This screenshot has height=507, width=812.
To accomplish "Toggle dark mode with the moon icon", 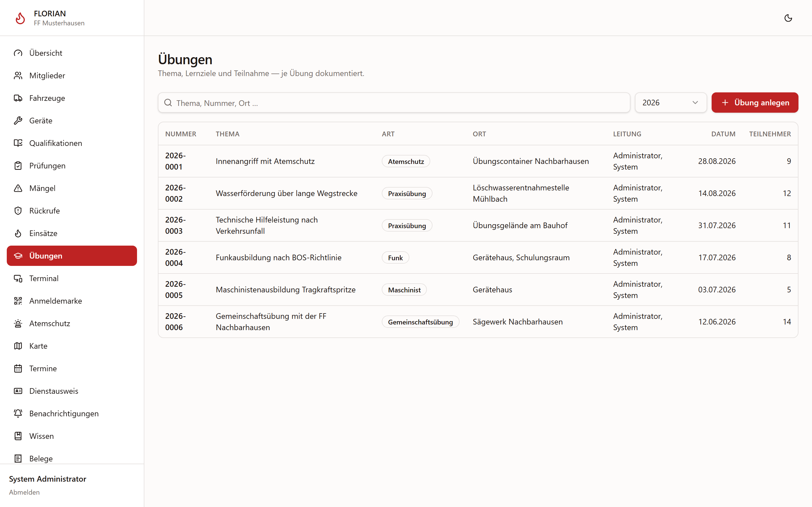I will pos(788,18).
